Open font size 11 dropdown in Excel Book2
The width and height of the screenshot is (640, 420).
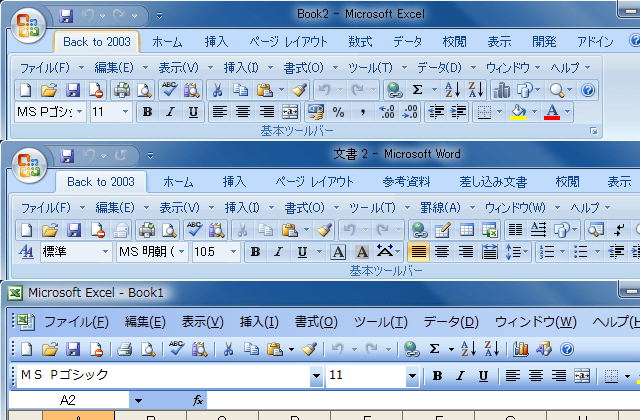tap(125, 112)
